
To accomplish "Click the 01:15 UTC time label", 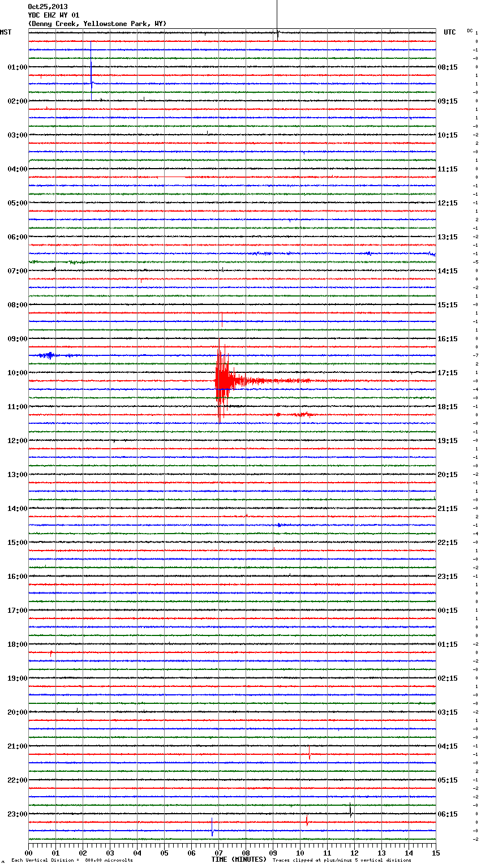I will [448, 644].
